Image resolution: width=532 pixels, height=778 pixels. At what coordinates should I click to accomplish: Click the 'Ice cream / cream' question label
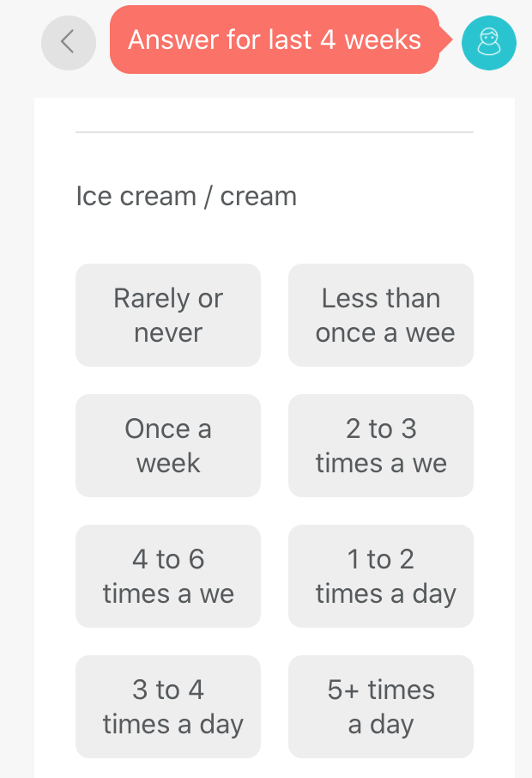(186, 197)
